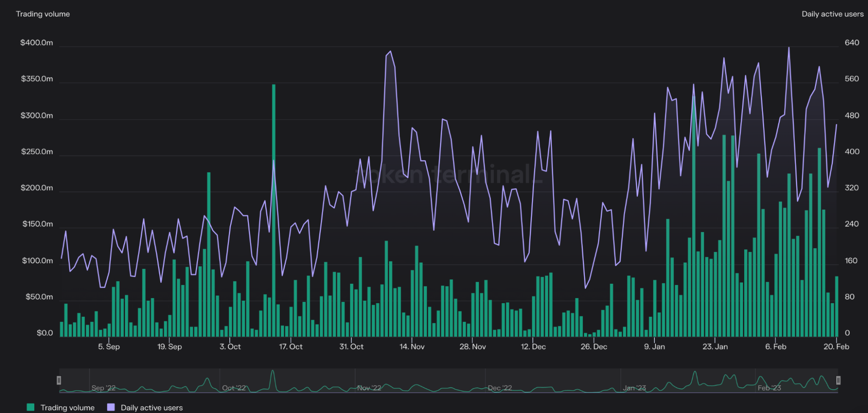Click the 640 right axis label
This screenshot has height=413, width=868.
tap(851, 43)
